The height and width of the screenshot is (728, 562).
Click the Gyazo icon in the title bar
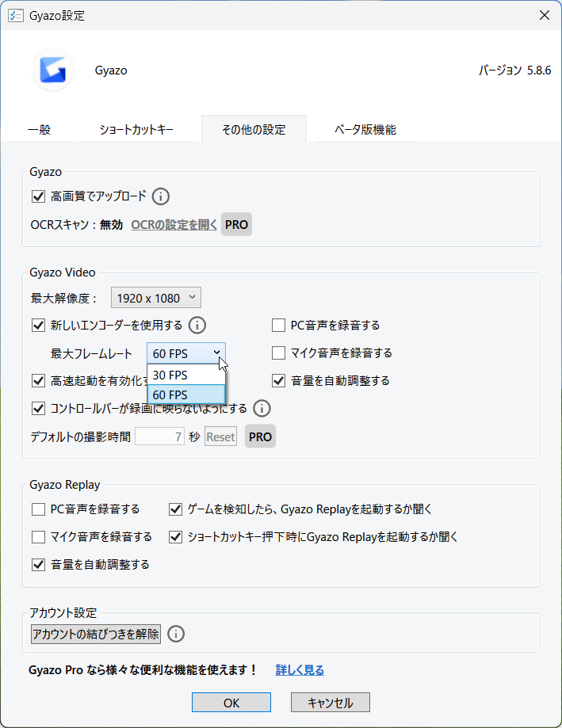coord(16,15)
